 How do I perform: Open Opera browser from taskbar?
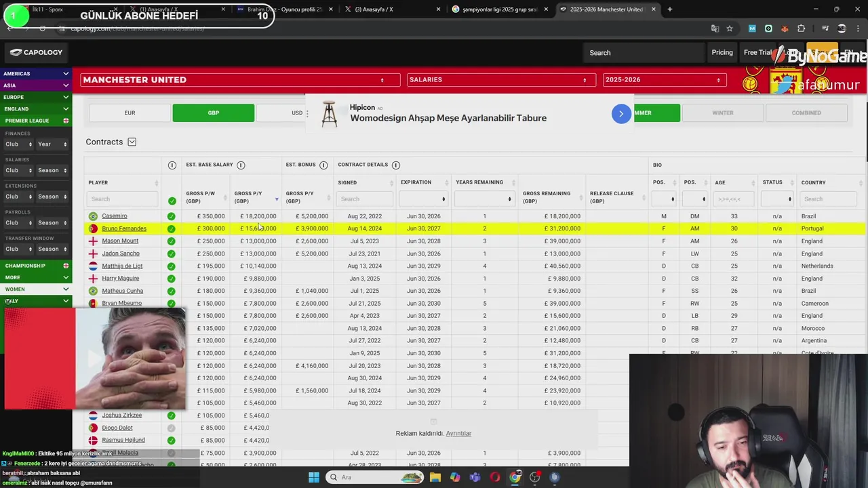click(495, 477)
